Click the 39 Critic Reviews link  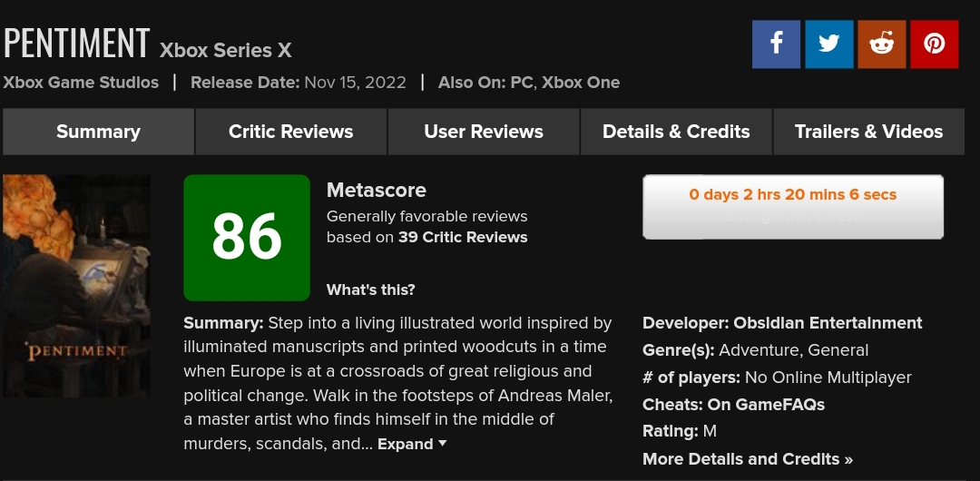tap(463, 237)
